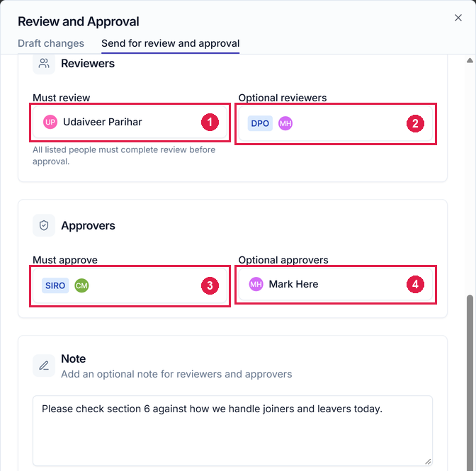The width and height of the screenshot is (476, 471).
Task: Click the Note heading
Action: (74, 358)
